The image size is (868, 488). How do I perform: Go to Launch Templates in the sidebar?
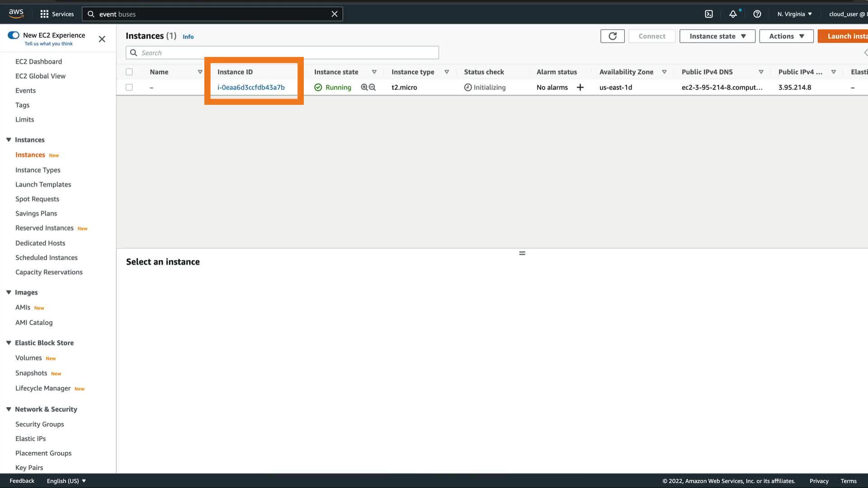(43, 184)
